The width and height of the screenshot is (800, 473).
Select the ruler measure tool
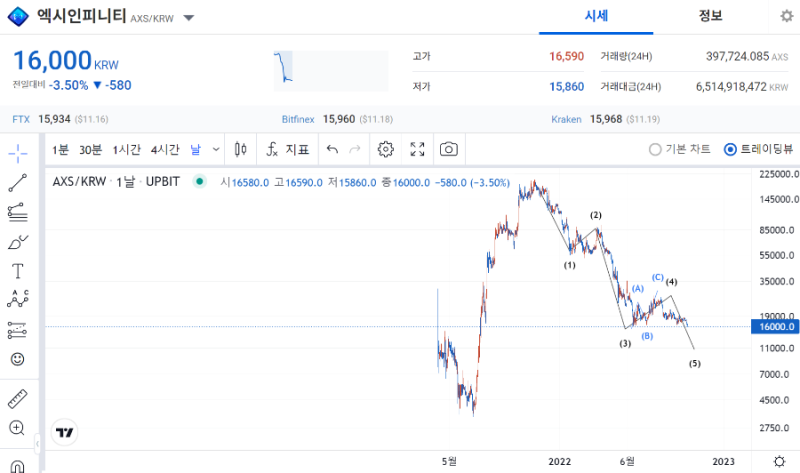pyautogui.click(x=17, y=399)
